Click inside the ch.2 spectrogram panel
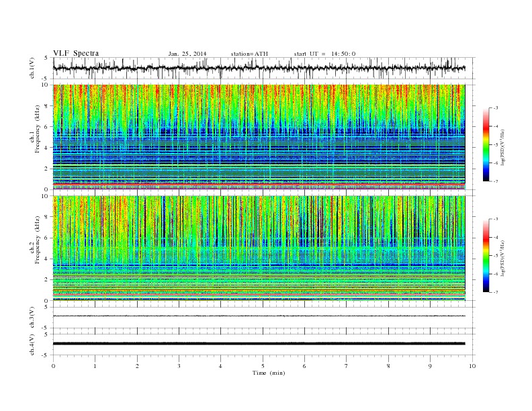This screenshot has height=411, width=532. 259,248
